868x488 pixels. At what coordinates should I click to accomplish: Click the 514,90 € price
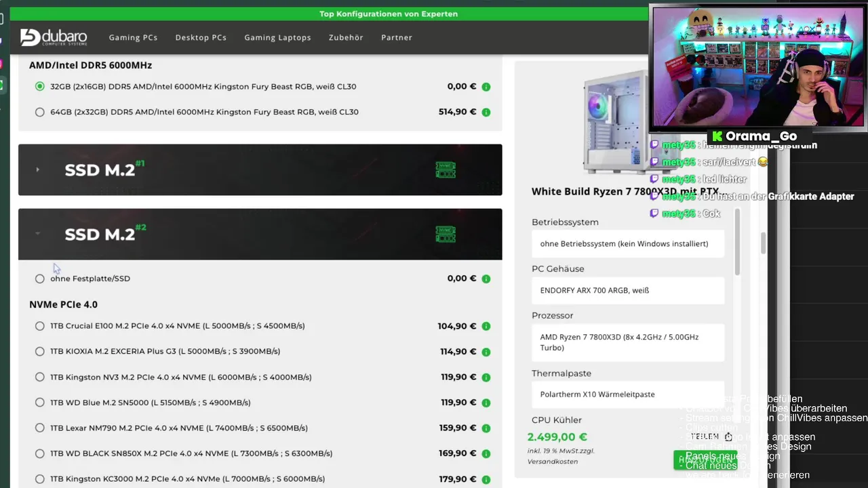pos(457,112)
